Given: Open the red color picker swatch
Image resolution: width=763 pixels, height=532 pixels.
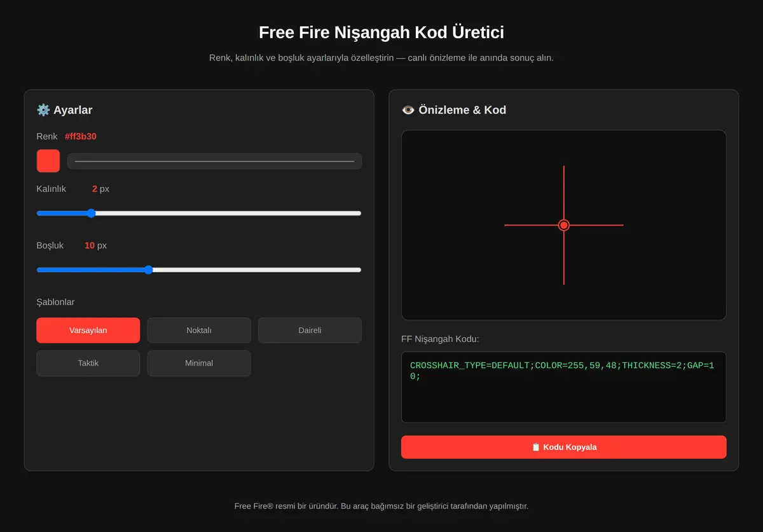Looking at the screenshot, I should [x=48, y=161].
